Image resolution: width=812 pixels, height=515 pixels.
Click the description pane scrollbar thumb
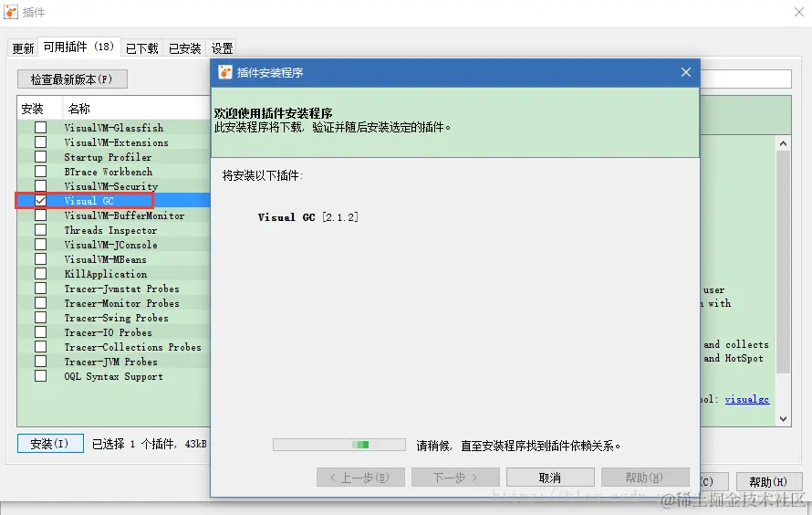point(783,262)
